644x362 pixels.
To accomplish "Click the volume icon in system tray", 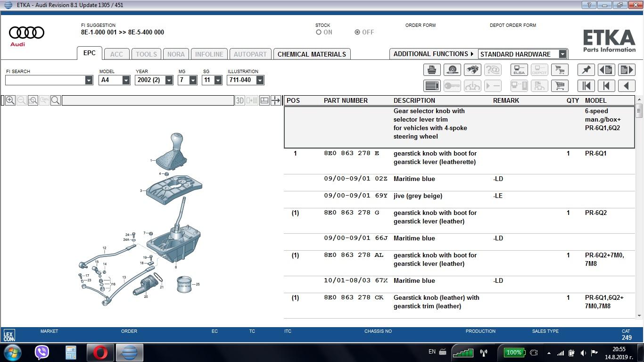I will (583, 353).
